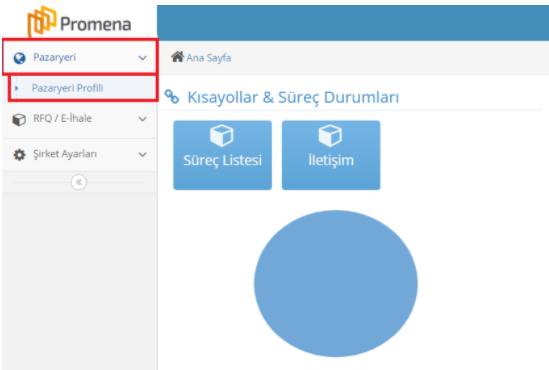Image resolution: width=549 pixels, height=370 pixels.
Task: Open the Şirket Ayarları menu
Action: point(79,154)
